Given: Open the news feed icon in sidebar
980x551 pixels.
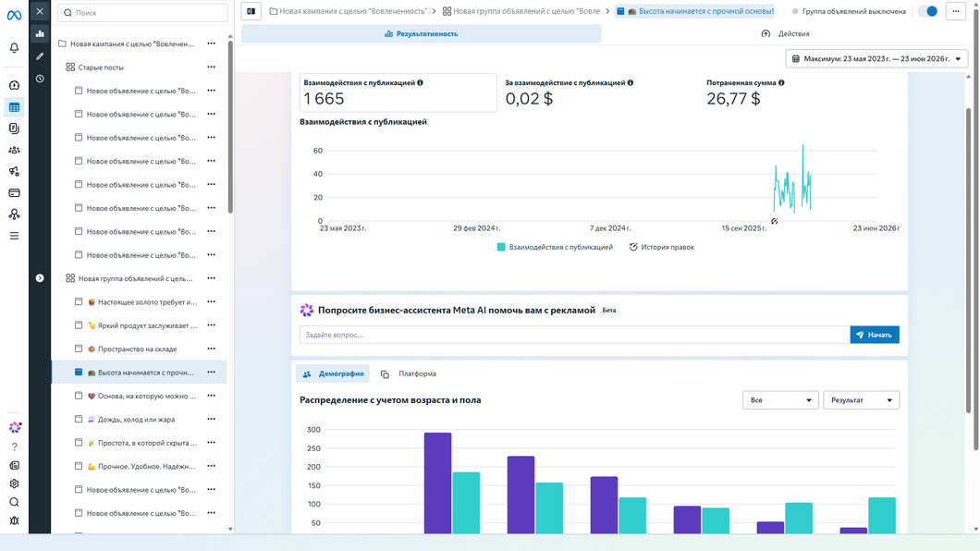Looking at the screenshot, I should [x=14, y=465].
